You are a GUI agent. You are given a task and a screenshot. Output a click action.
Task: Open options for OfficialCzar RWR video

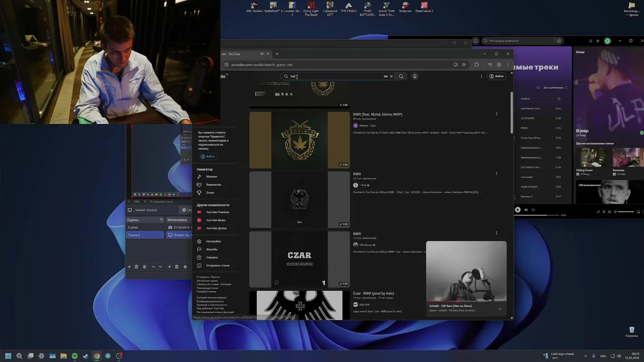click(x=497, y=233)
